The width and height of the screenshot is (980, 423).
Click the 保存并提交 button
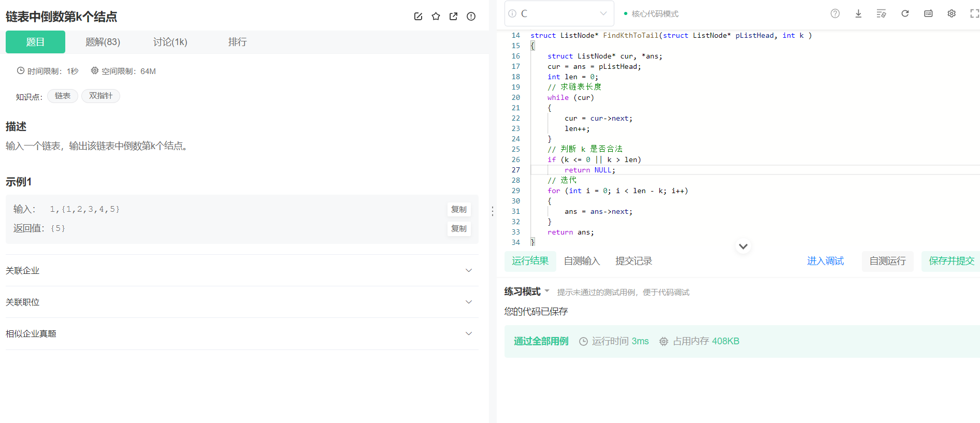click(951, 261)
